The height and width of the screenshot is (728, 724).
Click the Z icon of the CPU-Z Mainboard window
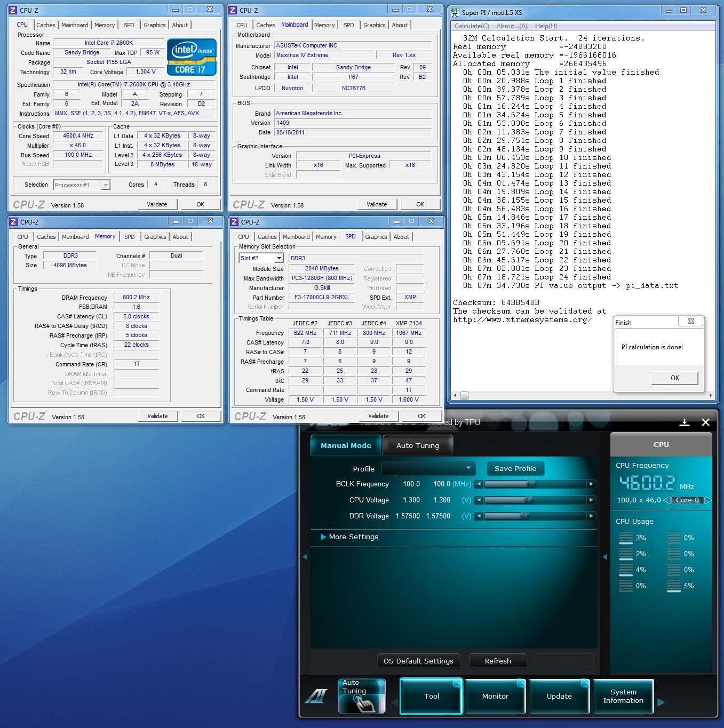233,10
